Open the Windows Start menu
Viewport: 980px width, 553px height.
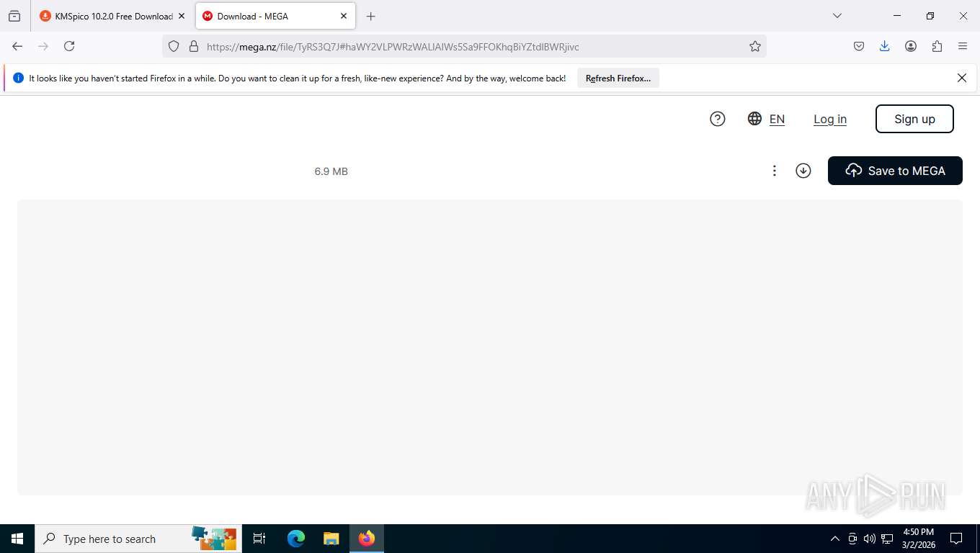click(x=17, y=539)
